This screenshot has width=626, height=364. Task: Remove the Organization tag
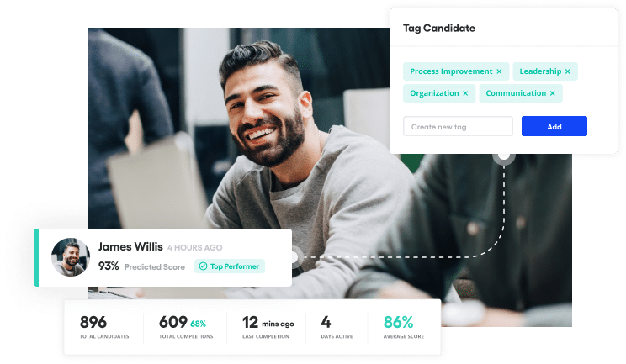tap(465, 93)
